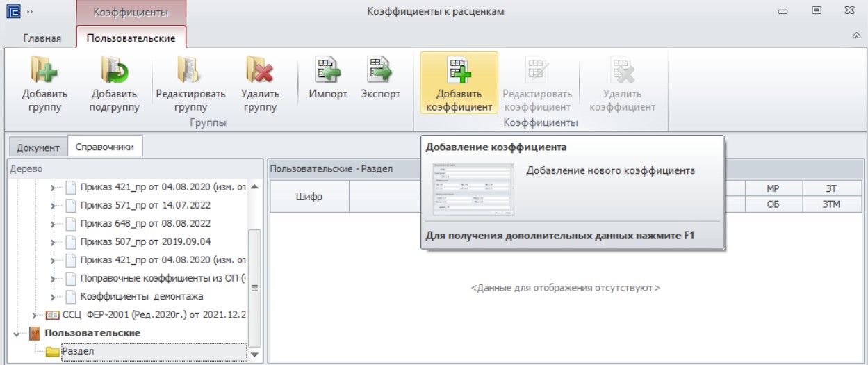Click the Шифр column header
This screenshot has height=365, width=868.
point(309,197)
